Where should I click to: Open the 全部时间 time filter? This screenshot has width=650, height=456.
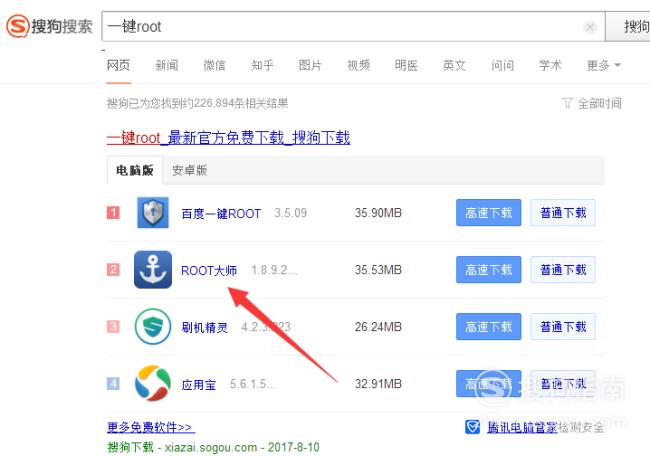[599, 103]
